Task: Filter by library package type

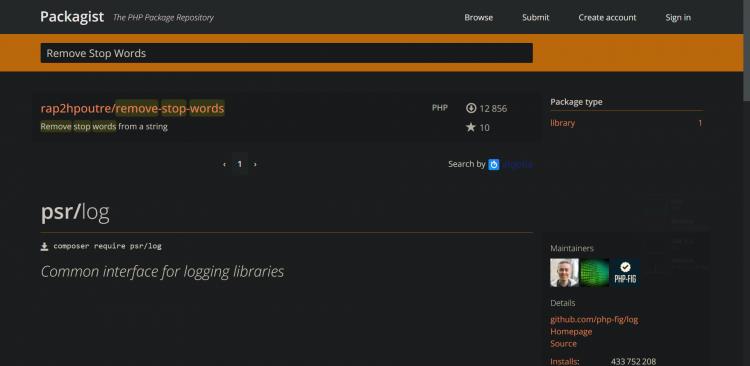Action: click(x=562, y=123)
